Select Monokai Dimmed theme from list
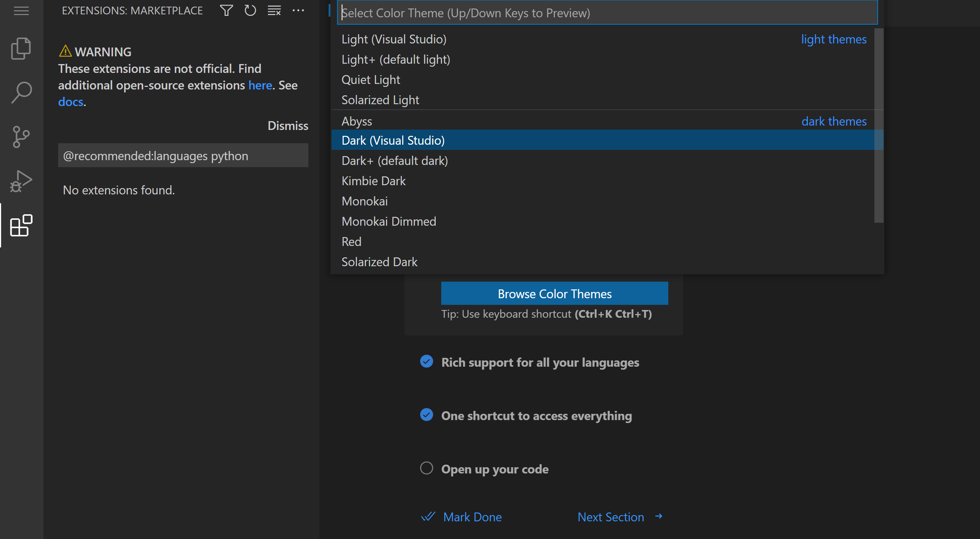Image resolution: width=980 pixels, height=539 pixels. [x=389, y=222]
